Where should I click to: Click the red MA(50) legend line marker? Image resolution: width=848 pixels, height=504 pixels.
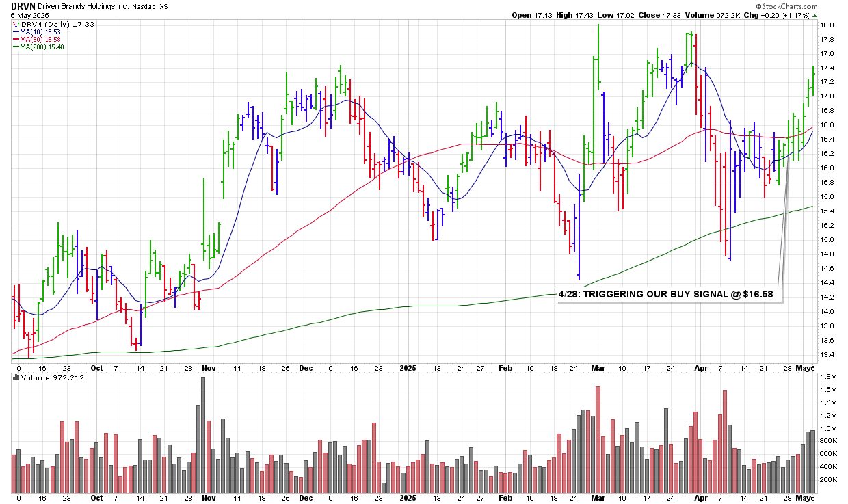coord(16,39)
